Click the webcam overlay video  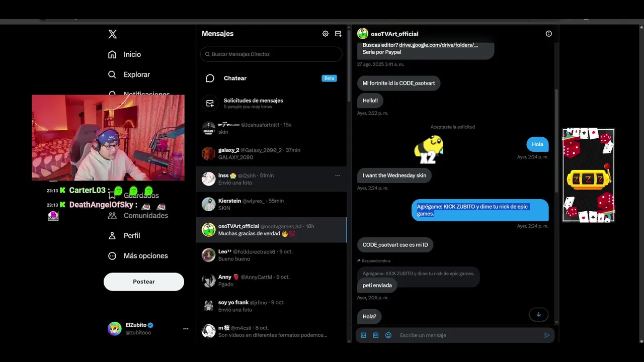tap(108, 137)
